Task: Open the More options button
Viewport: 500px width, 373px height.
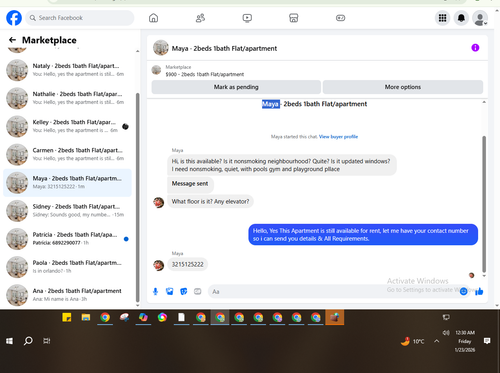Action: coord(403,87)
